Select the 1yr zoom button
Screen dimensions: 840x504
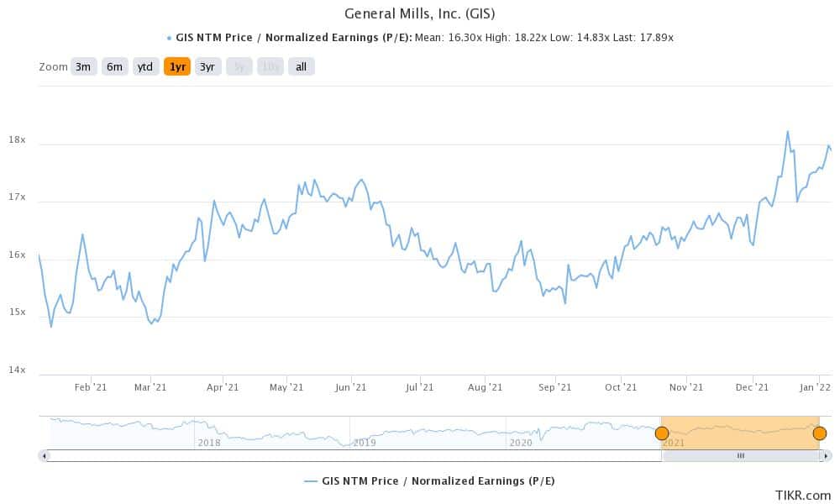(177, 67)
